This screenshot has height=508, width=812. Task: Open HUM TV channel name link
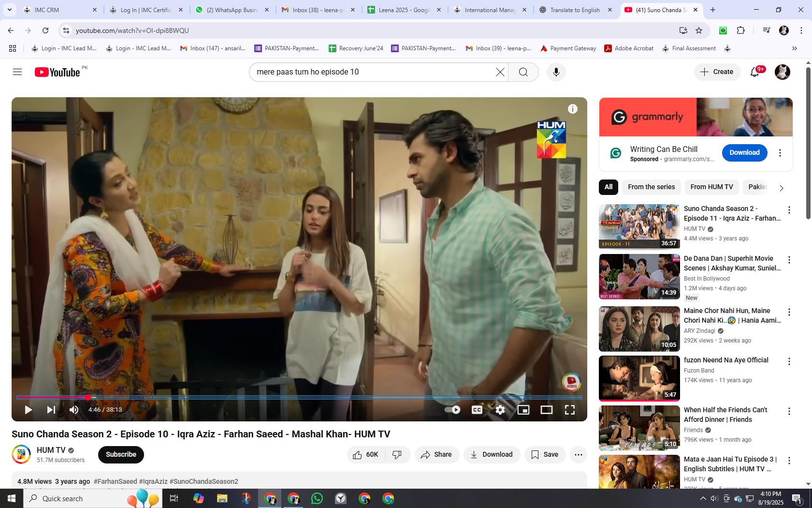click(51, 450)
